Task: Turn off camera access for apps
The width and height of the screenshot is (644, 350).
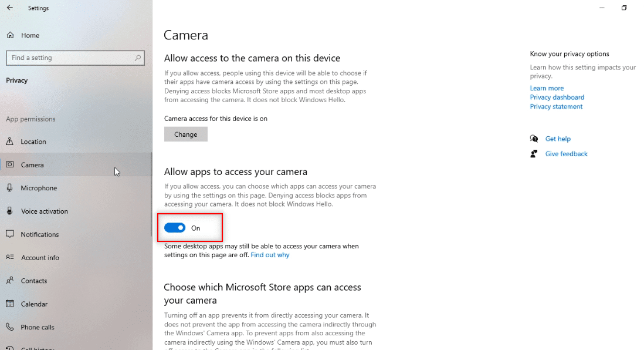Action: (175, 228)
